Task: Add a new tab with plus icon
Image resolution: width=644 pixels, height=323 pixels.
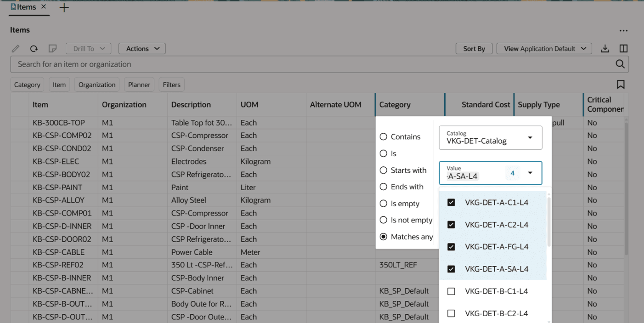Action: [64, 8]
